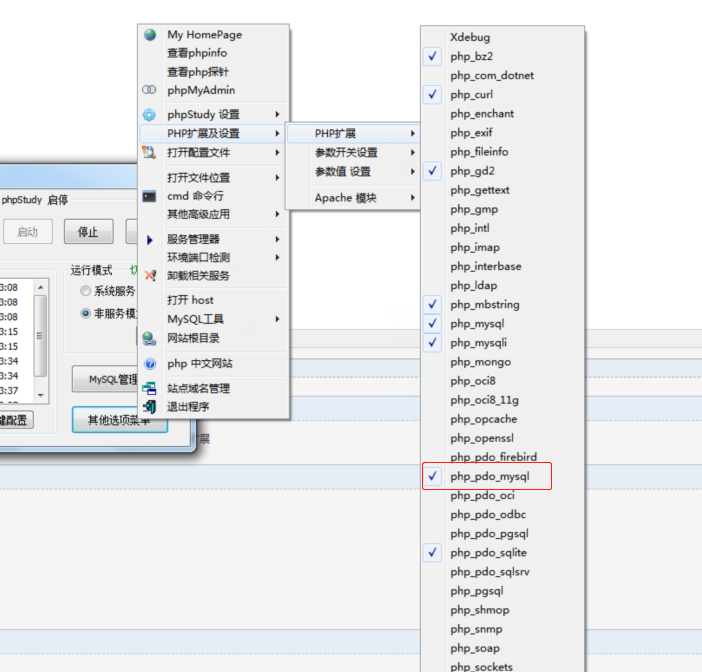Click the exit icon beside 退出程序
This screenshot has width=702, height=672.
pyautogui.click(x=149, y=407)
